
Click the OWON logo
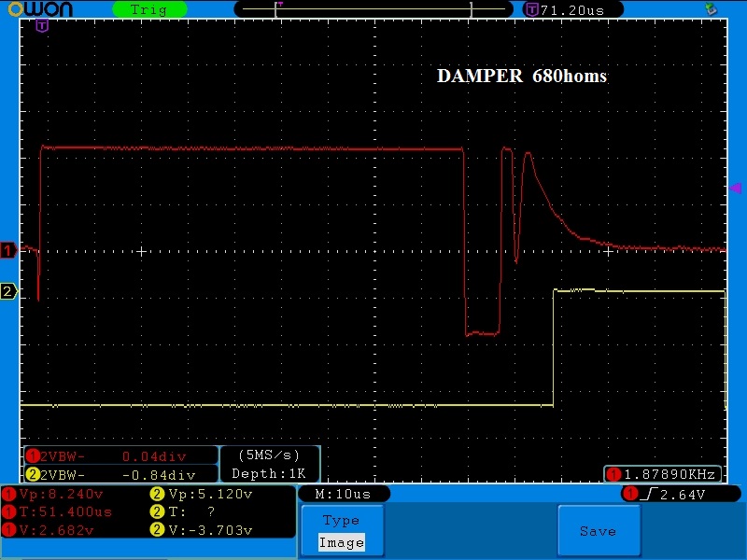40,9
